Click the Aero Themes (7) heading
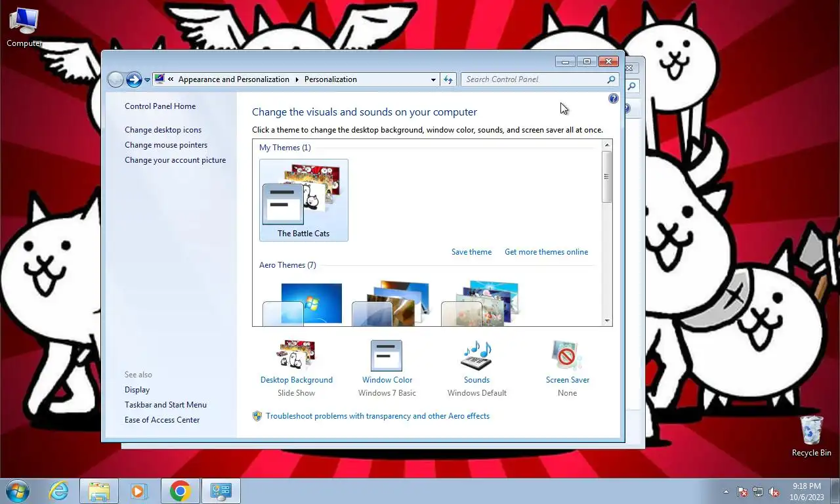 tap(287, 265)
